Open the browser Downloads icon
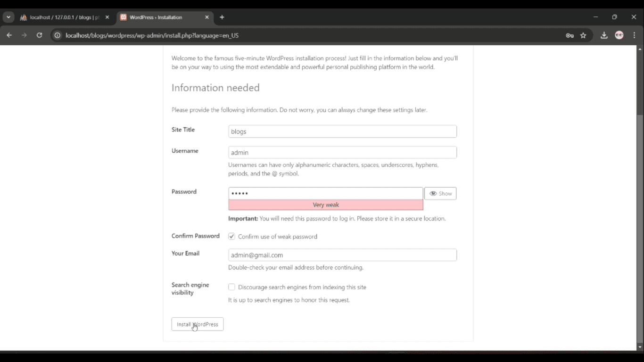The height and width of the screenshot is (362, 644). click(x=604, y=35)
